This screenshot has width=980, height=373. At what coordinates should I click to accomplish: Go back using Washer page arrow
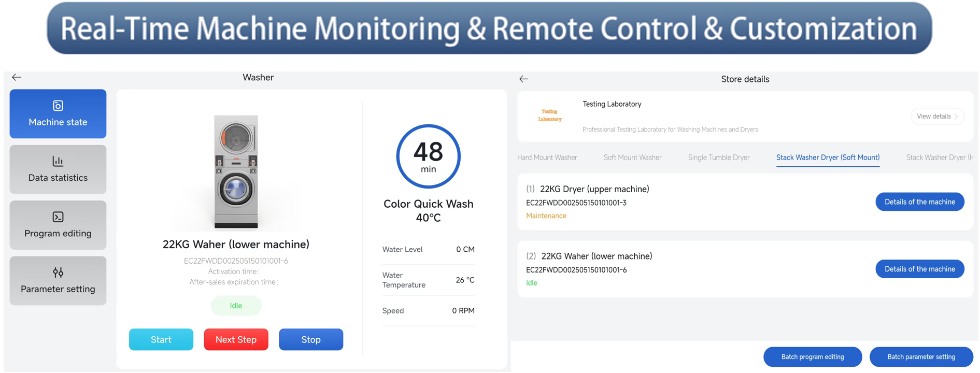click(17, 77)
